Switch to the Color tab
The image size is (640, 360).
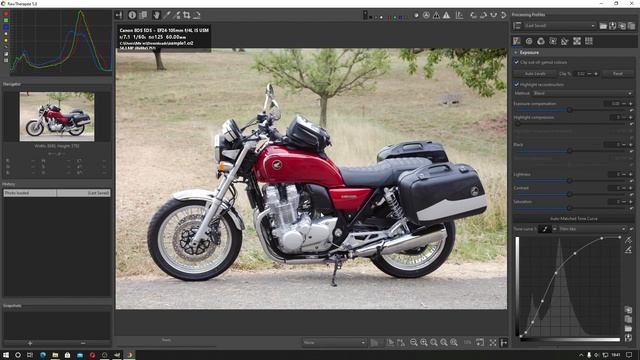(541, 41)
